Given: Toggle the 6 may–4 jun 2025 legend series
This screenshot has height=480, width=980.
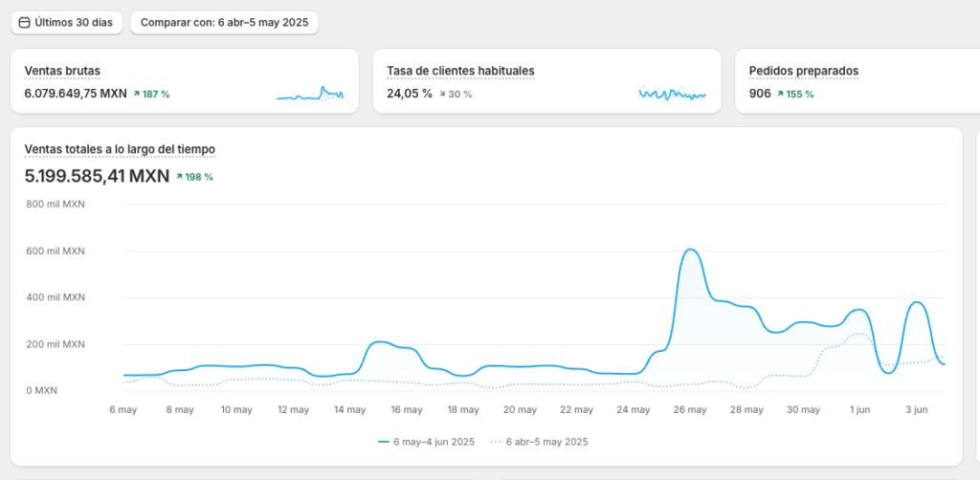Looking at the screenshot, I should pyautogui.click(x=433, y=442).
